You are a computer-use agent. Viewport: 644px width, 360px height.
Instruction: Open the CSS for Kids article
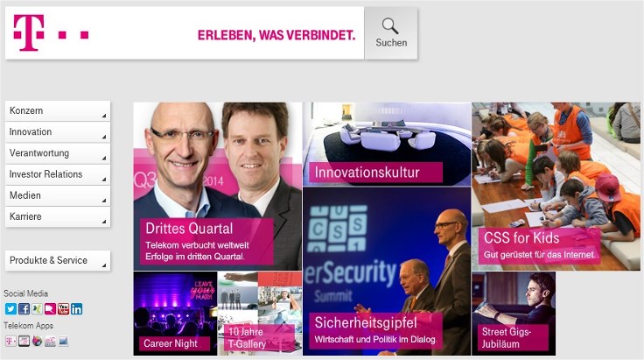[x=556, y=187]
